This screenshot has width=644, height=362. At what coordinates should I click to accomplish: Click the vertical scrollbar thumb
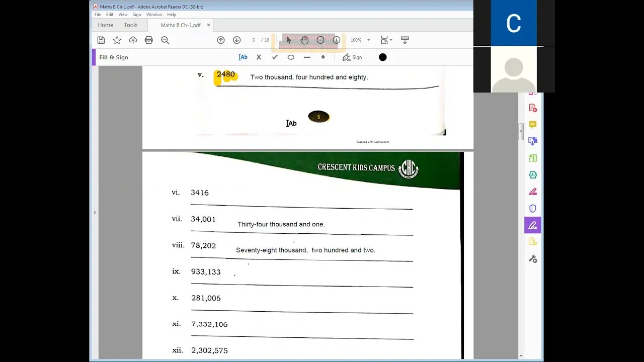521,132
